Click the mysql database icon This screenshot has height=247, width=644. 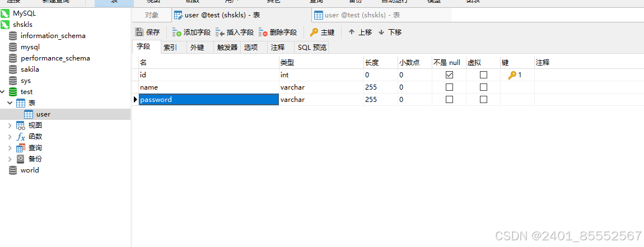[13, 47]
